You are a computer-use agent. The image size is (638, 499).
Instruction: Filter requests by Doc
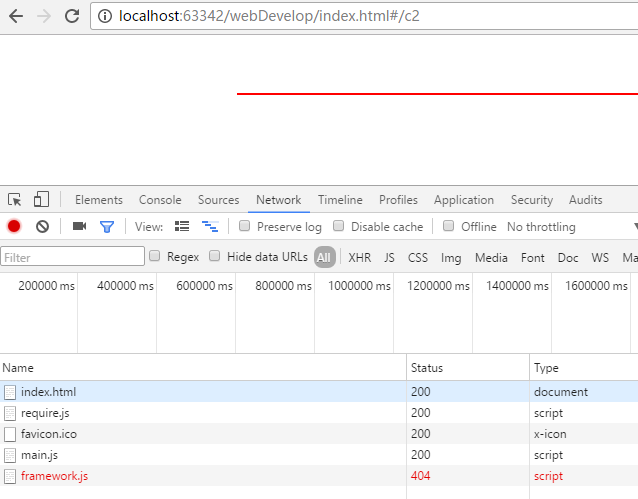[568, 258]
